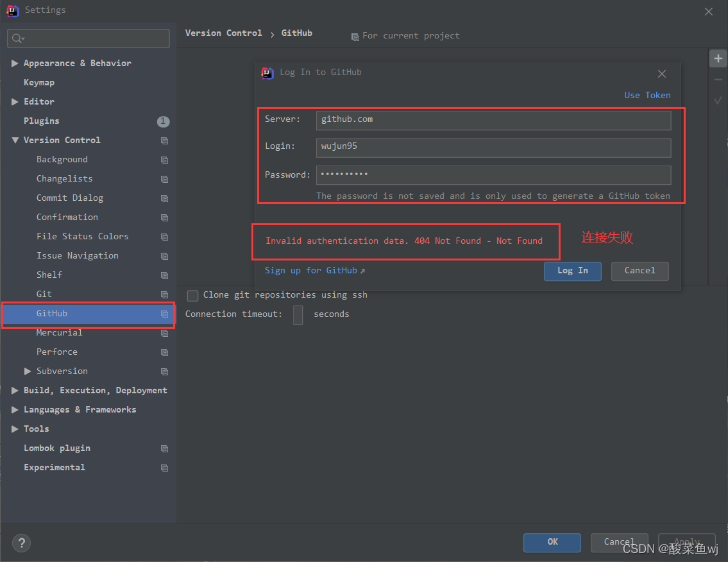Image resolution: width=728 pixels, height=562 pixels.
Task: Click the add account plus icon
Action: [x=718, y=58]
